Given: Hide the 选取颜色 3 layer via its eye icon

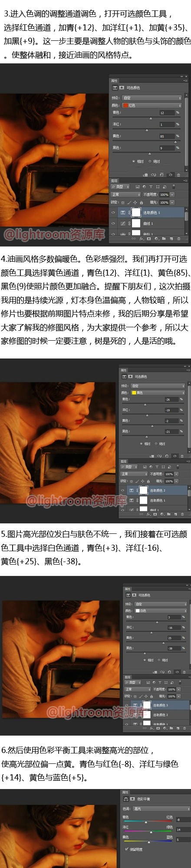Looking at the screenshot, I should click(127, 705).
